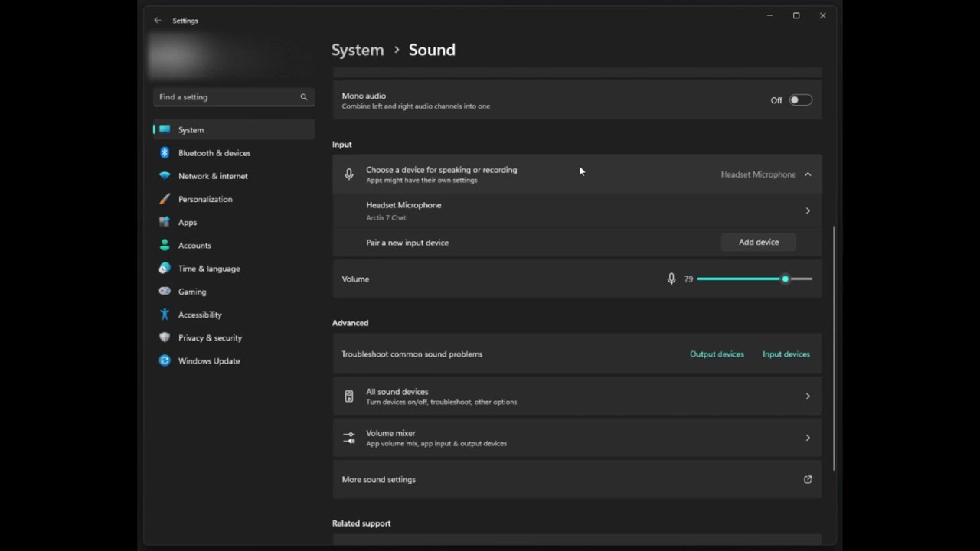
Task: Troubleshoot Input devices link
Action: [786, 354]
